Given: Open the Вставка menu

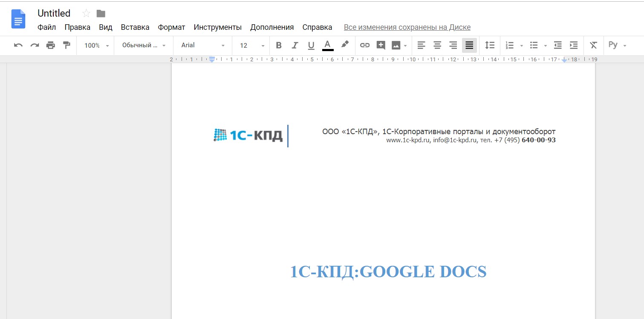Looking at the screenshot, I should click(x=135, y=27).
